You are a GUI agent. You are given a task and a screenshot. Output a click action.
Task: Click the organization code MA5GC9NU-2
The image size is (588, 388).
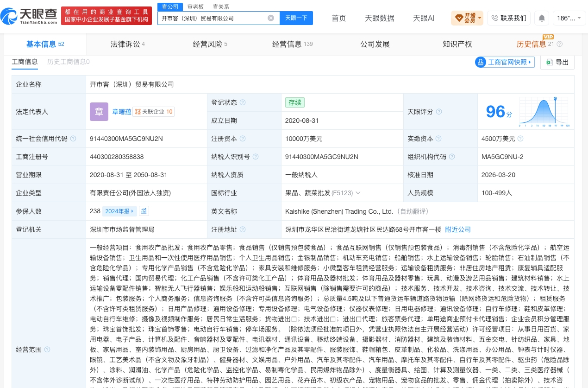point(502,157)
